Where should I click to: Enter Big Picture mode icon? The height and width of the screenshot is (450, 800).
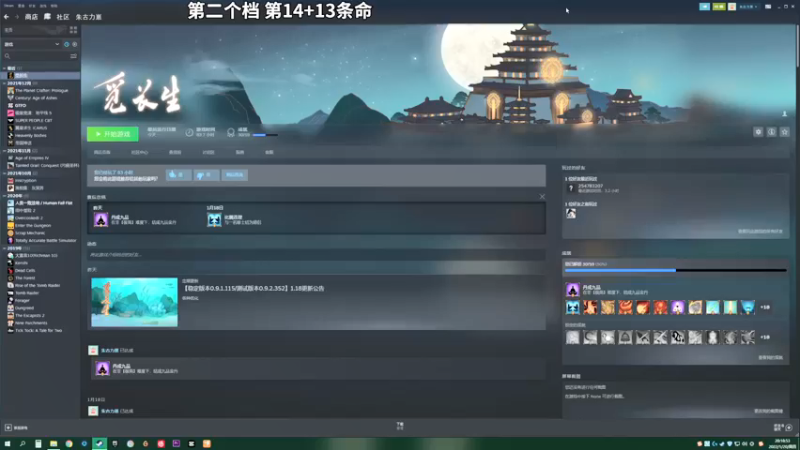[768, 7]
